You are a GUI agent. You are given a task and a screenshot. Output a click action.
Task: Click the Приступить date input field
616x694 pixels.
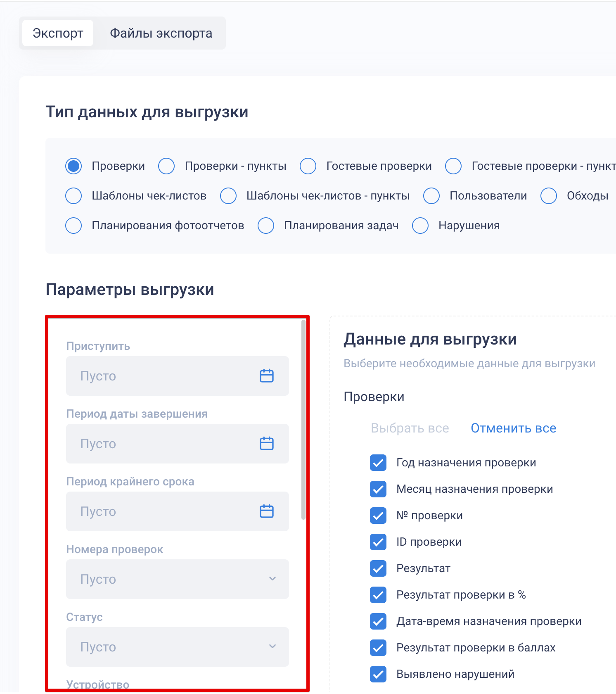coord(178,376)
